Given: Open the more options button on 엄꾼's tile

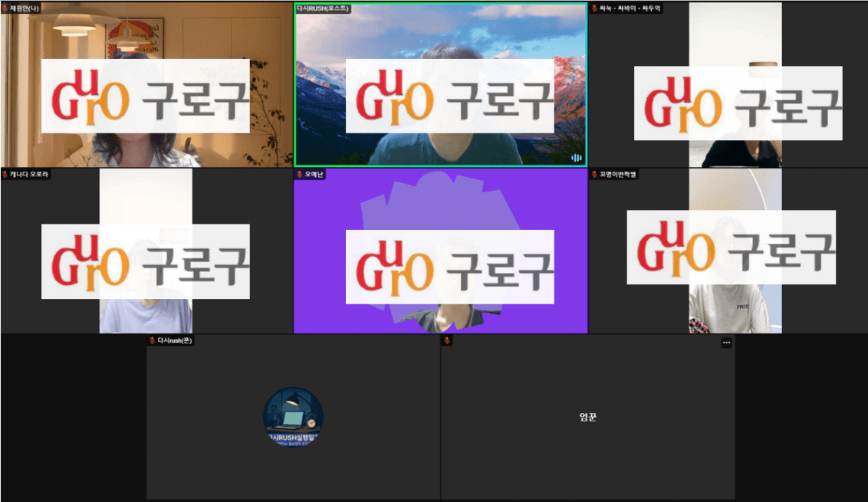Looking at the screenshot, I should tap(726, 343).
